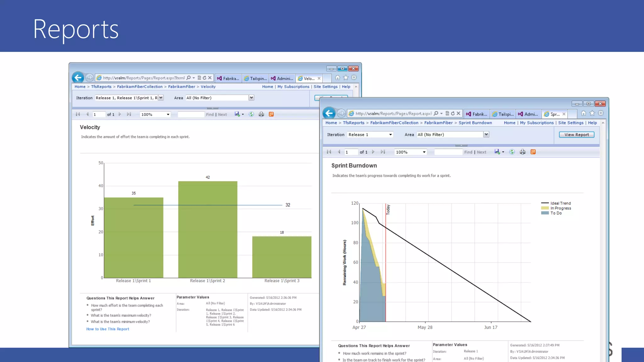This screenshot has height=362, width=644.
Task: Click the refresh icon in Sprint Burndown toolbar
Action: point(512,152)
